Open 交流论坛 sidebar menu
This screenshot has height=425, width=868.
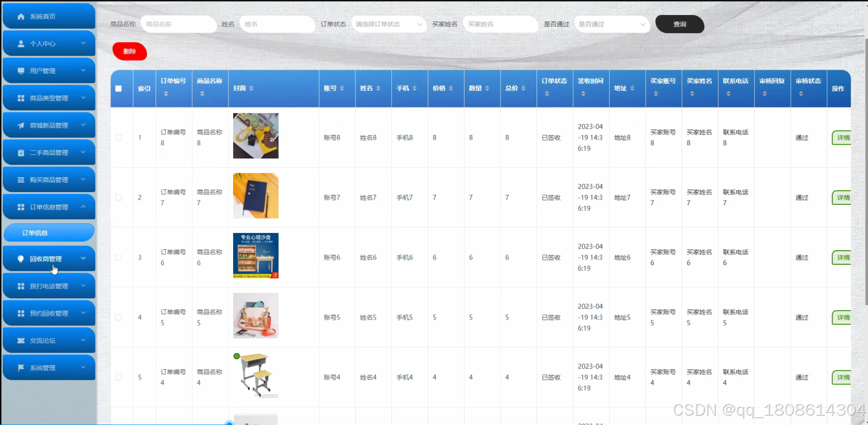(x=49, y=341)
